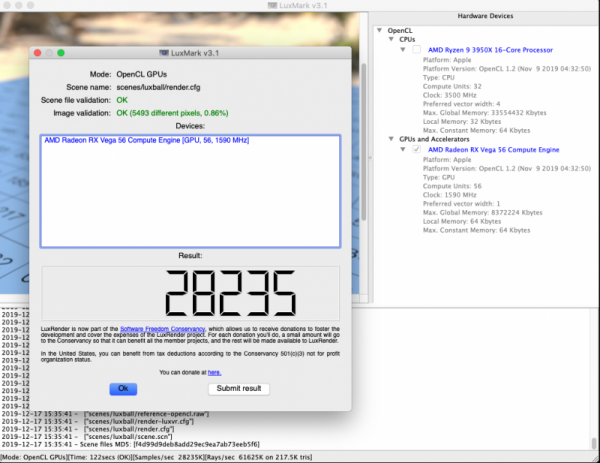Open the donate 'here' link
The image size is (600, 463).
pos(214,372)
